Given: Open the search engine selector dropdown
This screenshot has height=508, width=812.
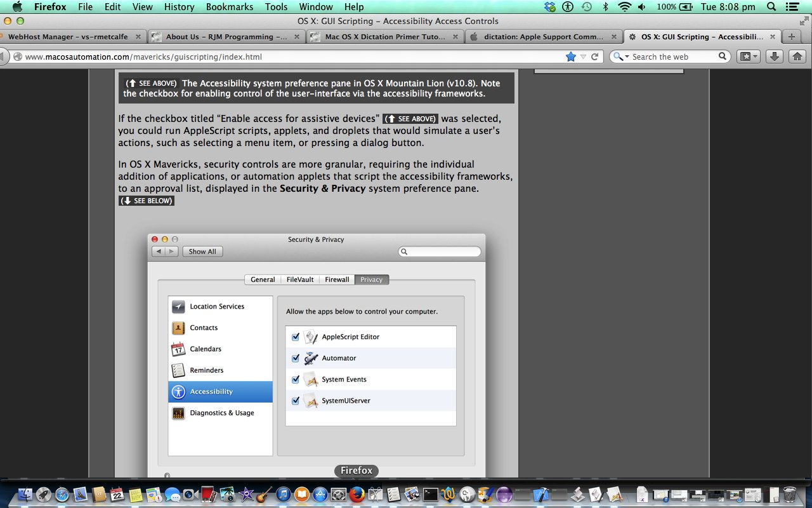Looking at the screenshot, I should click(622, 57).
